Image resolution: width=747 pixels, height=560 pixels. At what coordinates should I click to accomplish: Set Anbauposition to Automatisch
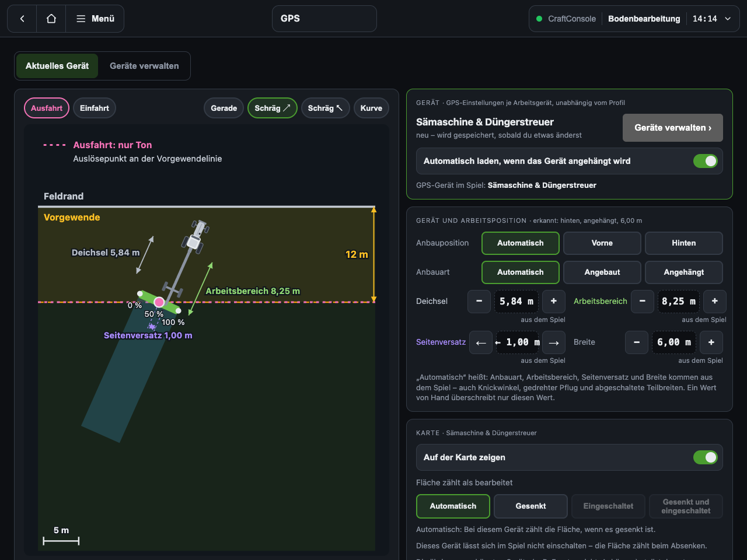click(521, 243)
